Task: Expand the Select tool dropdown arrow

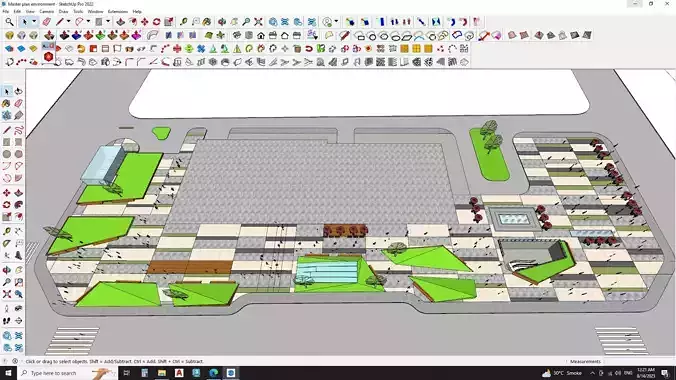Action: point(34,22)
